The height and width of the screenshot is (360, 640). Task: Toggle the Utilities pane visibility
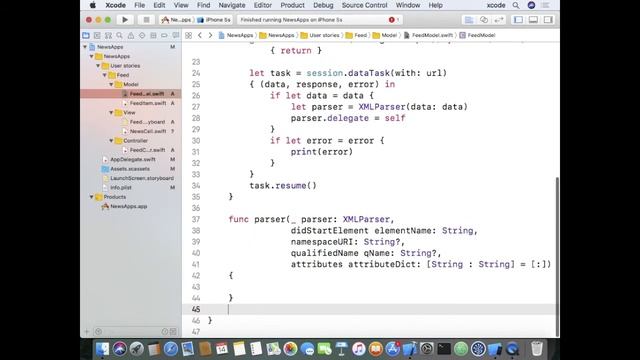coord(548,20)
